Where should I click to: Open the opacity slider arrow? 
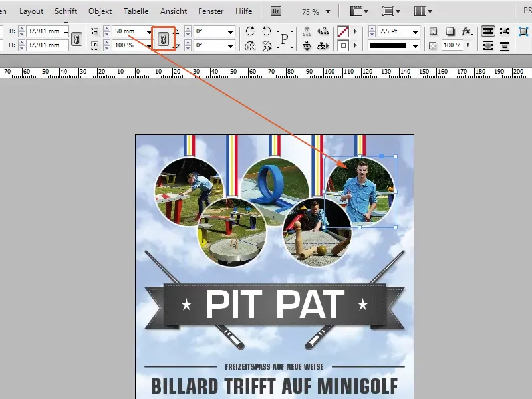pyautogui.click(x=469, y=45)
